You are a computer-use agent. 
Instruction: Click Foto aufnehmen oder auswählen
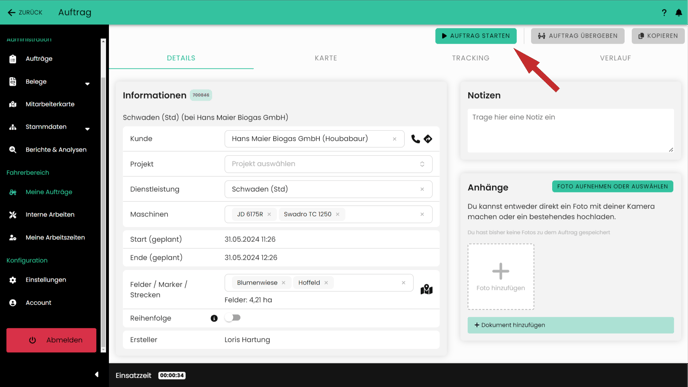pyautogui.click(x=613, y=186)
